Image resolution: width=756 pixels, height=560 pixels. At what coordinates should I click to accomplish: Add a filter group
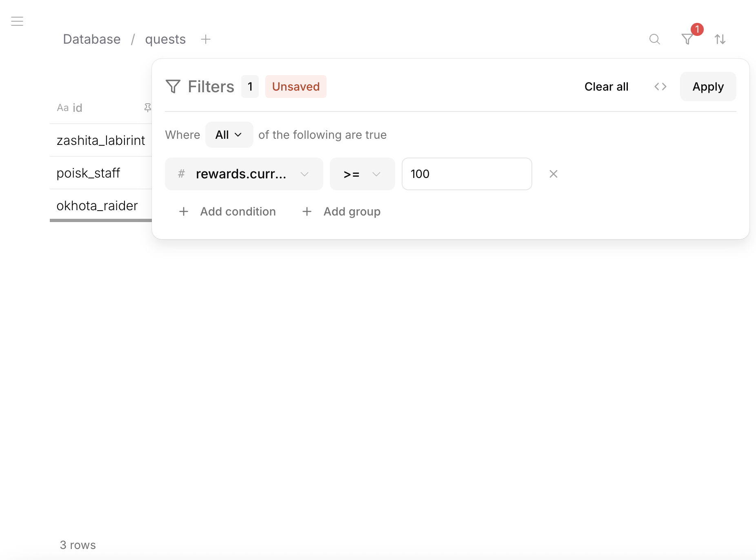[341, 211]
